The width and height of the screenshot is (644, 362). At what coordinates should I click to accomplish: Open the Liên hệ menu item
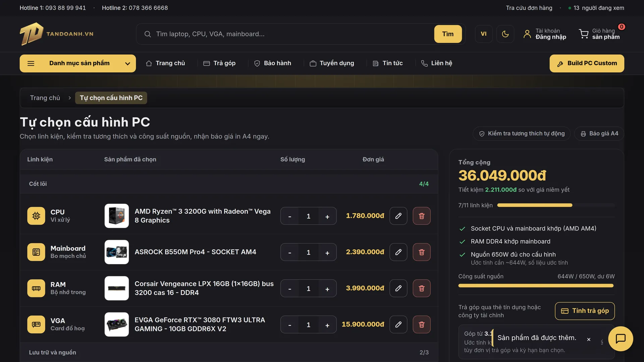437,63
